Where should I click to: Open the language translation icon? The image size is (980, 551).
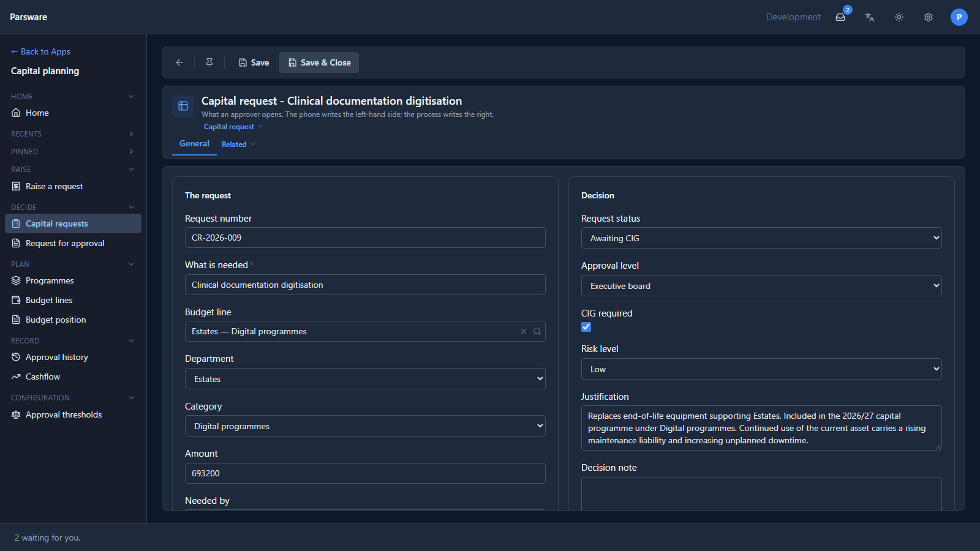(870, 17)
